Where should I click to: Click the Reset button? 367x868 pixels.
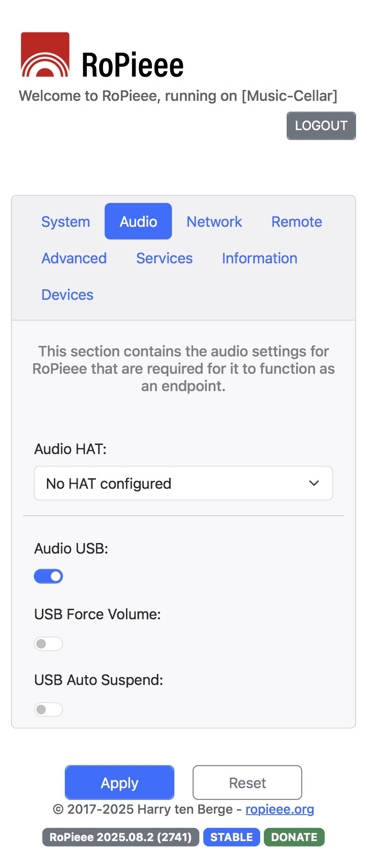pyautogui.click(x=247, y=783)
